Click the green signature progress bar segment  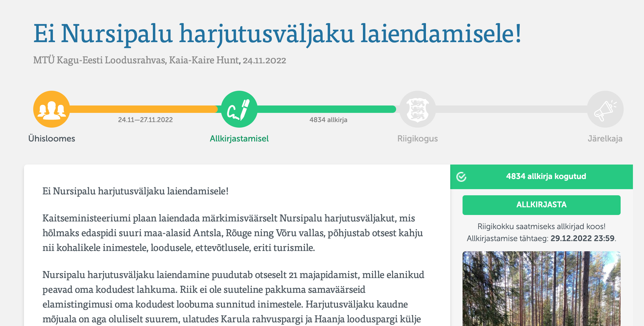pos(327,109)
